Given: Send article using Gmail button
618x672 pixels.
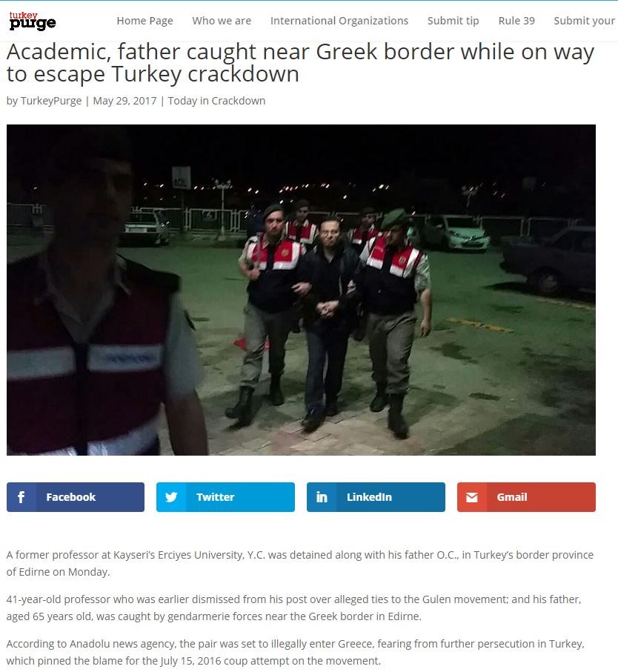Looking at the screenshot, I should click(526, 497).
